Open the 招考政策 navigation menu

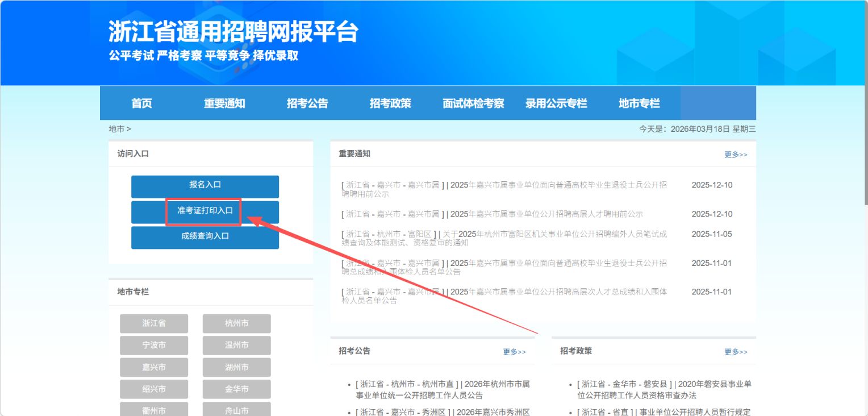pyautogui.click(x=390, y=103)
